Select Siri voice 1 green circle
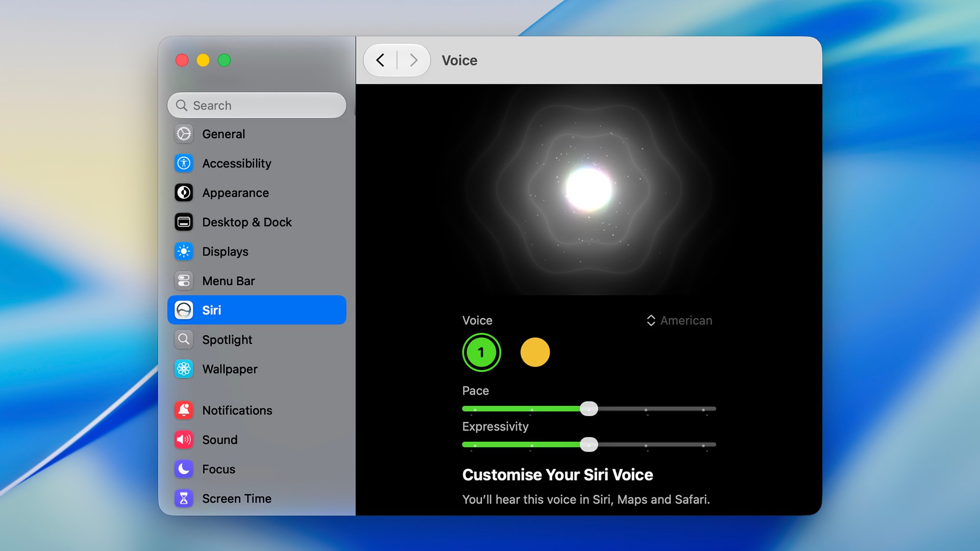 point(481,352)
